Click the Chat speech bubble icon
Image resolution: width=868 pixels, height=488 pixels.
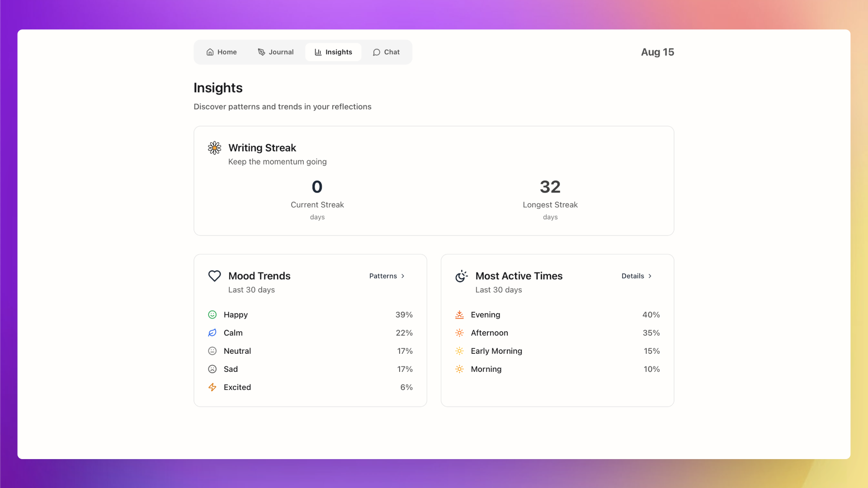[x=376, y=52]
